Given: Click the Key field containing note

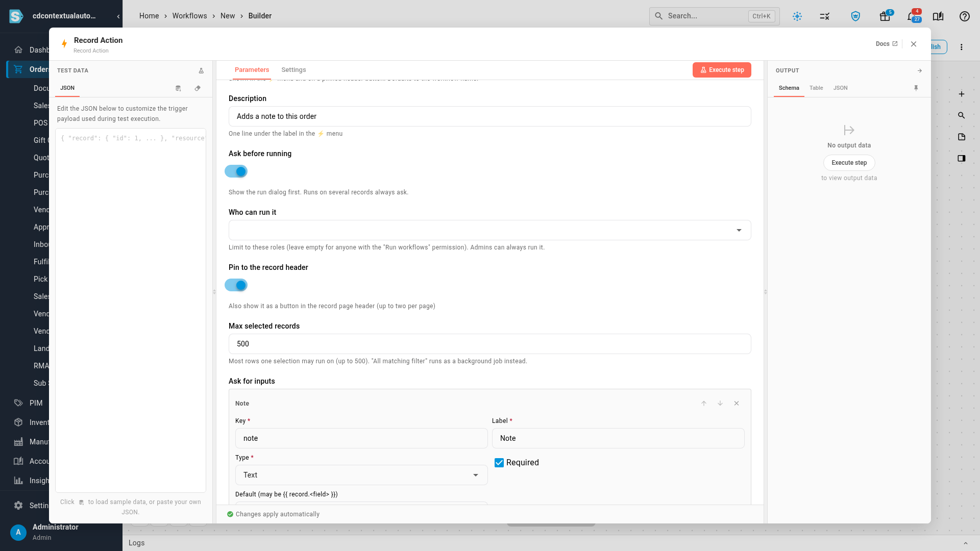Looking at the screenshot, I should (x=361, y=438).
